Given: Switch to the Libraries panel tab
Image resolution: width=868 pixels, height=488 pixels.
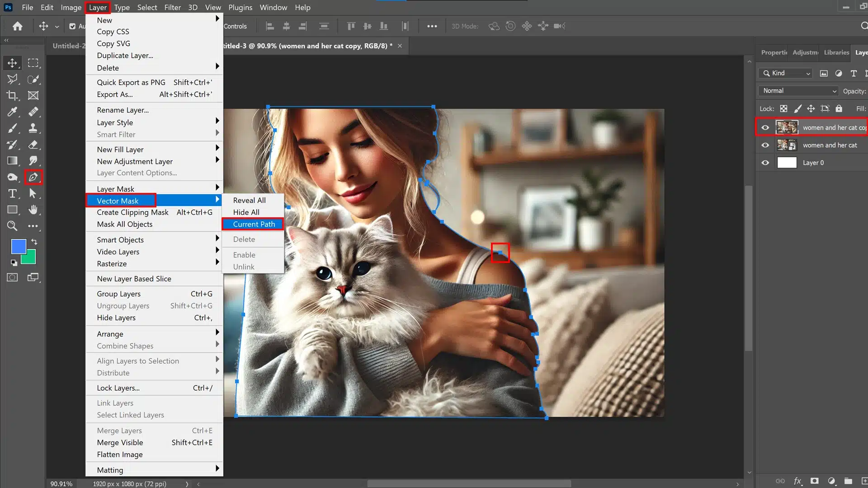Looking at the screenshot, I should pyautogui.click(x=836, y=52).
